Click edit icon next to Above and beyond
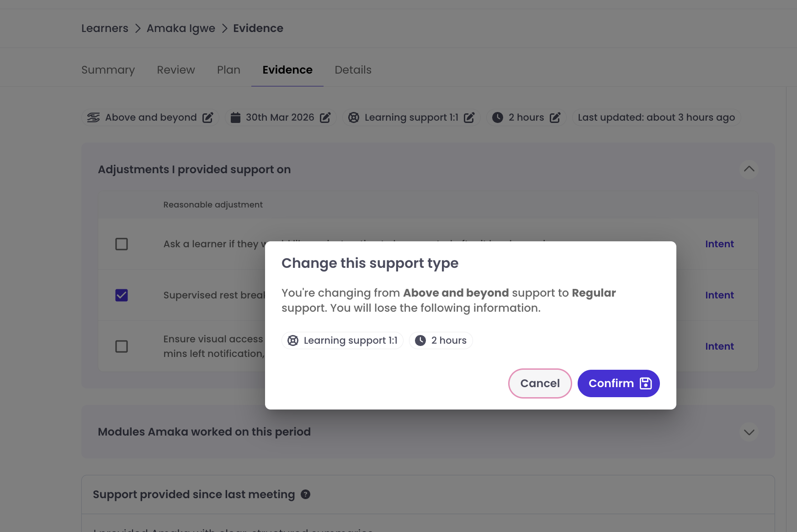 click(207, 117)
